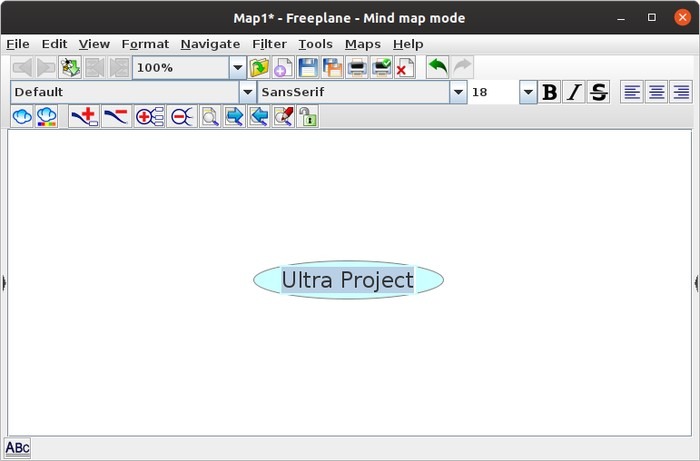Open the Help menu
The height and width of the screenshot is (461, 700).
[x=408, y=44]
